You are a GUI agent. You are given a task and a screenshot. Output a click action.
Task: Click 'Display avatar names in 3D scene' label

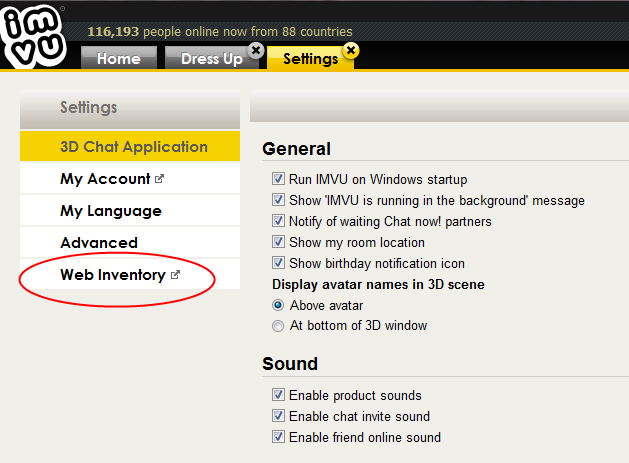[378, 284]
